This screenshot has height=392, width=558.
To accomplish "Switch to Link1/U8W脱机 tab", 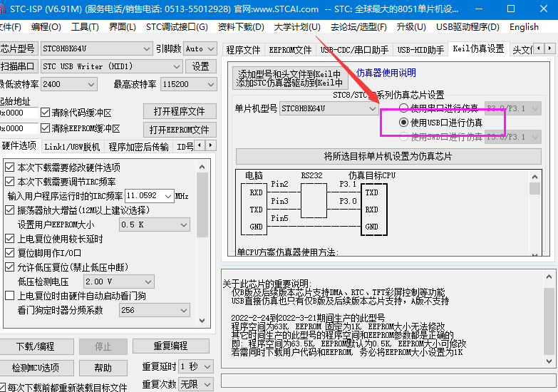I will 72,147.
